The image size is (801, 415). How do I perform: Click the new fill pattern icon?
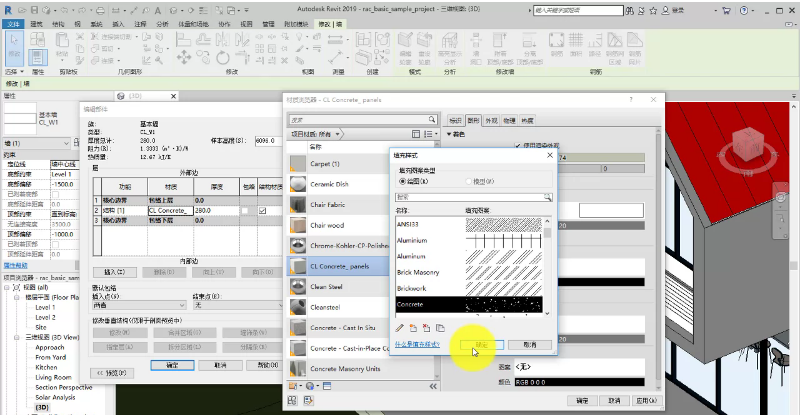click(413, 327)
